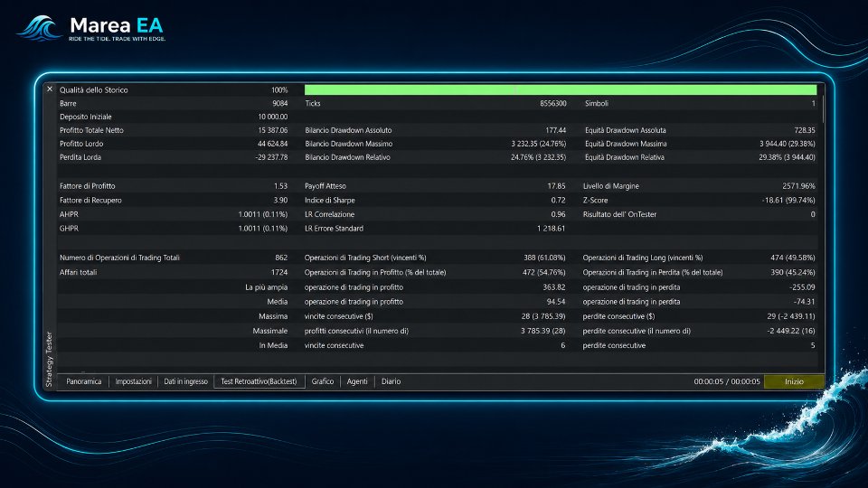Click the Bilancio Drawdown Assoluto value 177.44
The width and height of the screenshot is (868, 488).
556,130
